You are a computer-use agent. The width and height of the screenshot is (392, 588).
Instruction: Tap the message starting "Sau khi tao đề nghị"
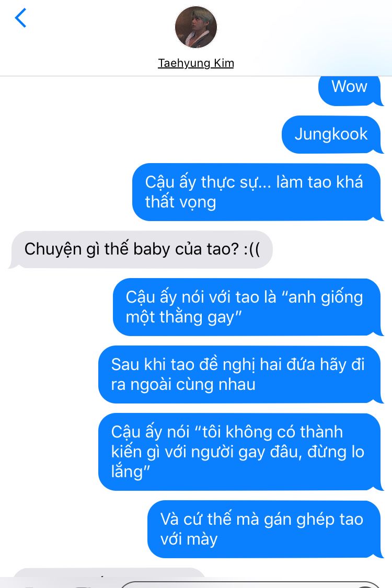[x=240, y=375]
